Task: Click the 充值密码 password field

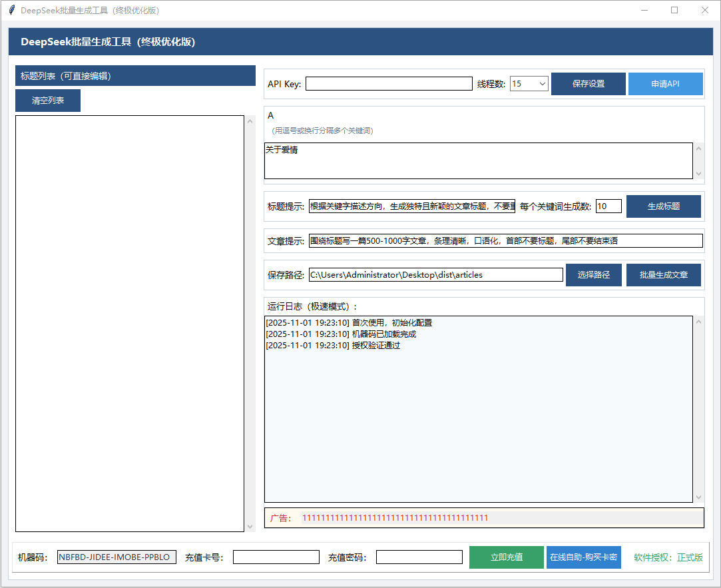Action: (x=419, y=557)
